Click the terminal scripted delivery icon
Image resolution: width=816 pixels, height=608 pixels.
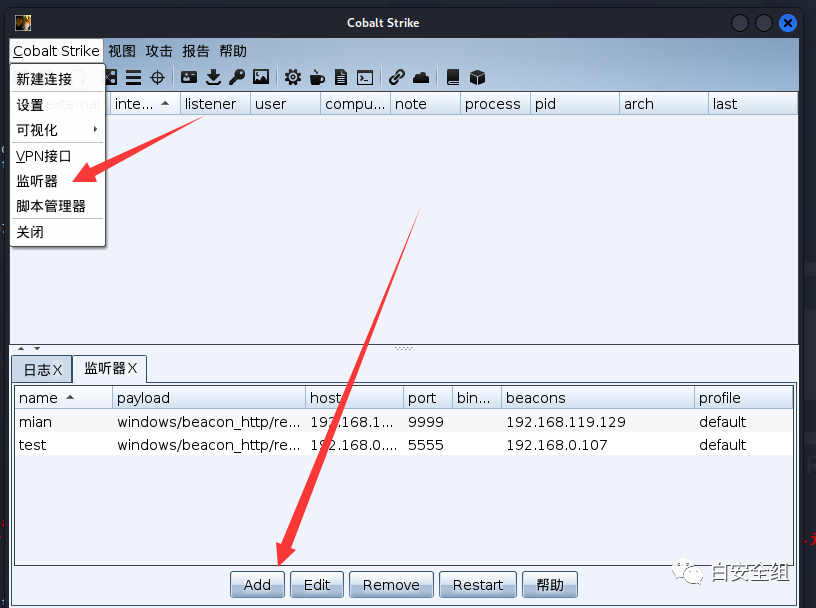365,78
